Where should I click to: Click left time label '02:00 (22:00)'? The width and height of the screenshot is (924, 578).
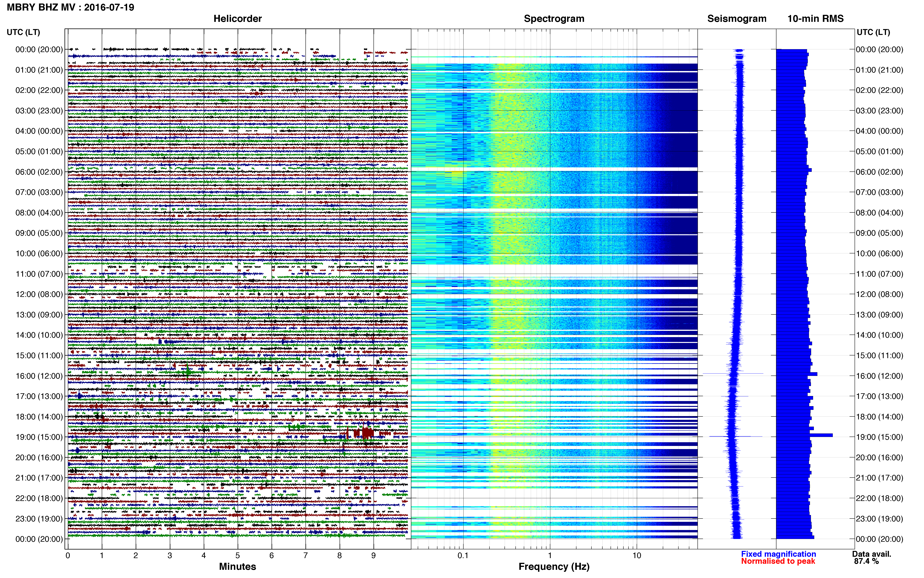tap(39, 90)
